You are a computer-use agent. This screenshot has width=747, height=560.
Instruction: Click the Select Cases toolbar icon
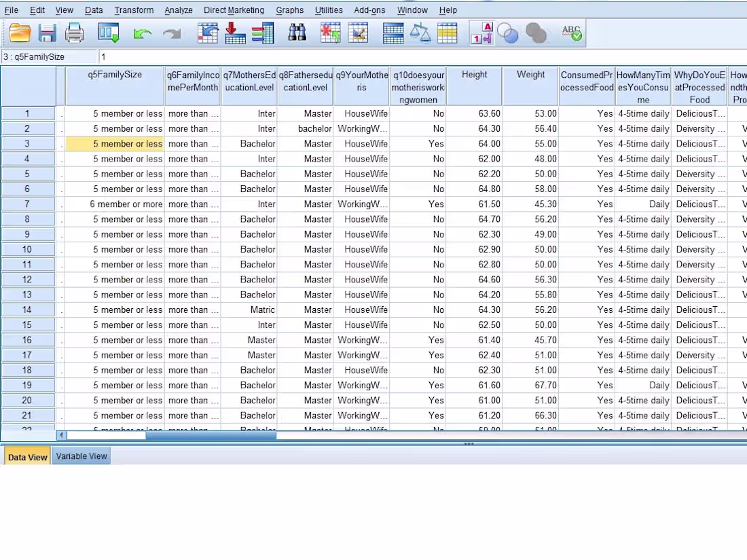click(x=448, y=33)
